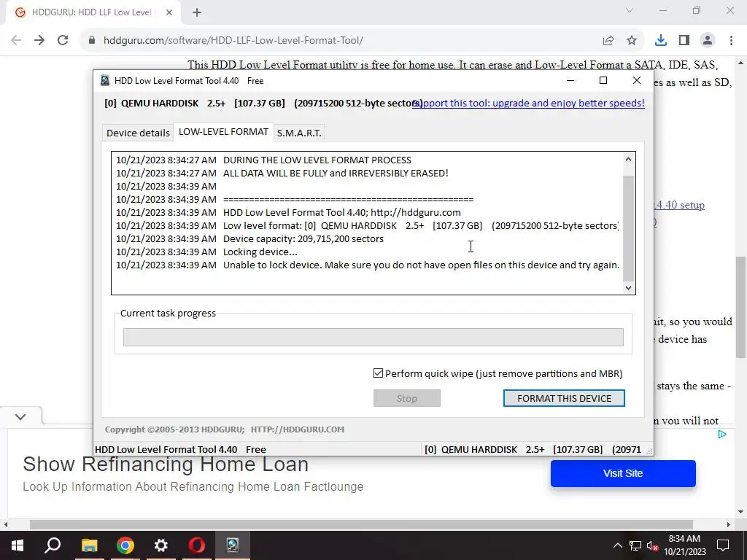Click the HDD LLF tool taskbar icon
Image resolution: width=747 pixels, height=560 pixels.
click(x=233, y=545)
